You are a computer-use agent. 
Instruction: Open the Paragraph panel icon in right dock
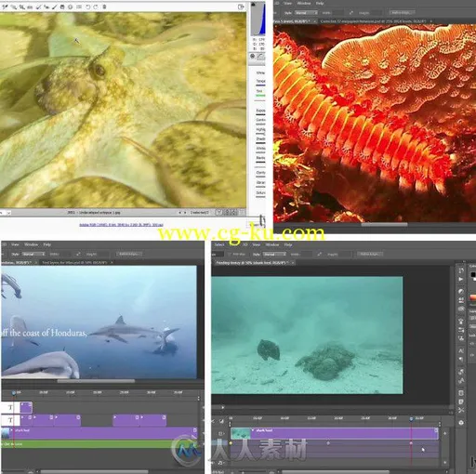pyautogui.click(x=461, y=360)
